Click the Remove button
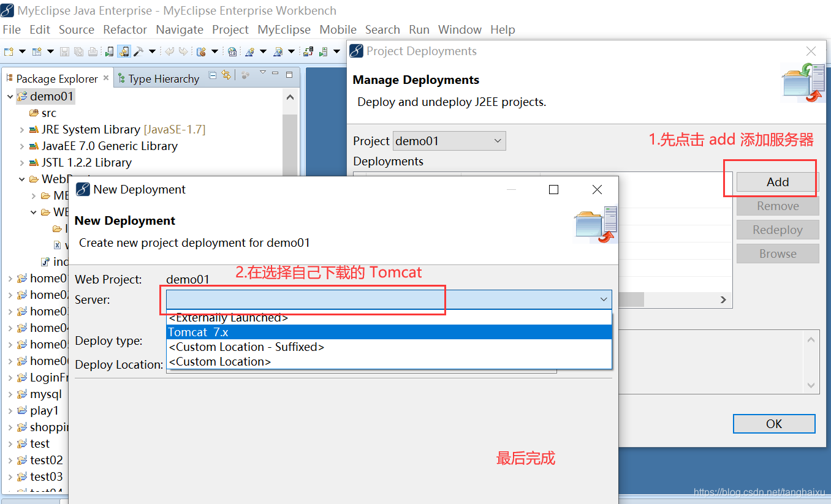Screen dimensions: 831x504 (778, 206)
